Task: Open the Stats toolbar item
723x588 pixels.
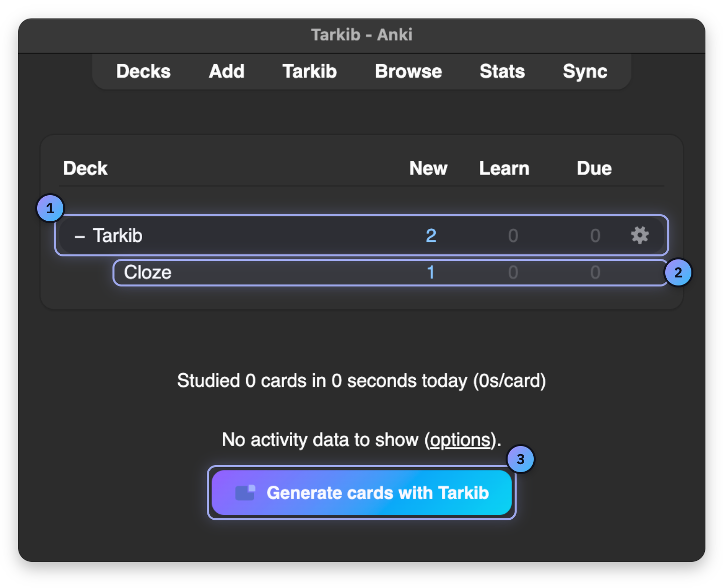Action: [502, 71]
